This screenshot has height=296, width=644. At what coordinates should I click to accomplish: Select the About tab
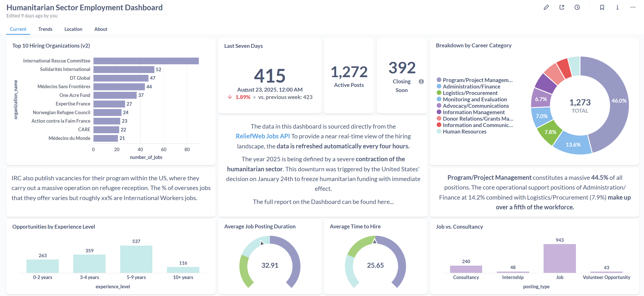tap(101, 29)
